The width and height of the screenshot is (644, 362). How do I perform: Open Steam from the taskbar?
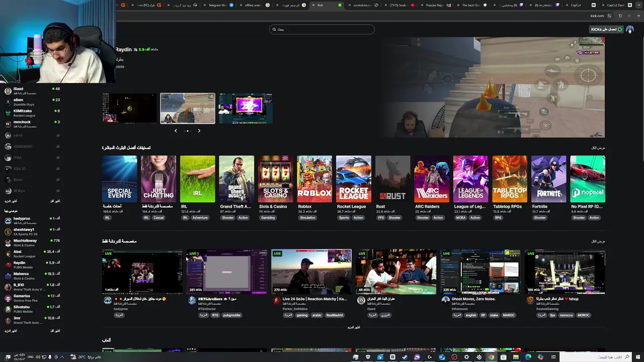coord(405,357)
